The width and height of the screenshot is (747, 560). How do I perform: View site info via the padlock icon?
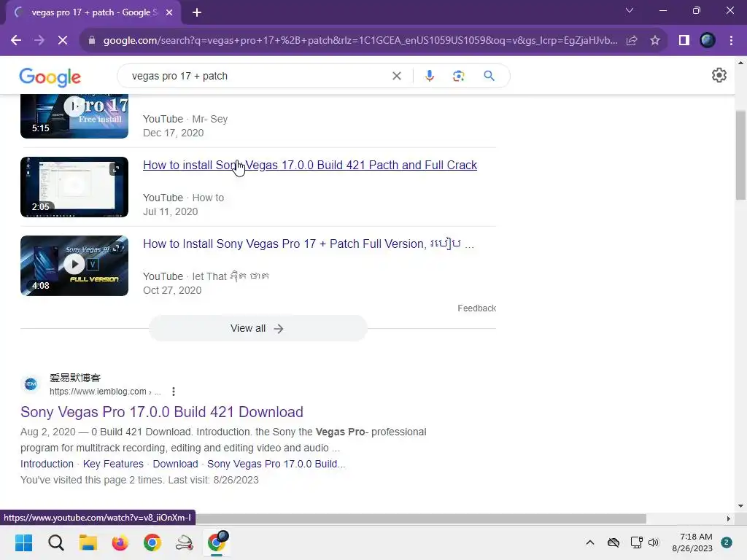92,41
